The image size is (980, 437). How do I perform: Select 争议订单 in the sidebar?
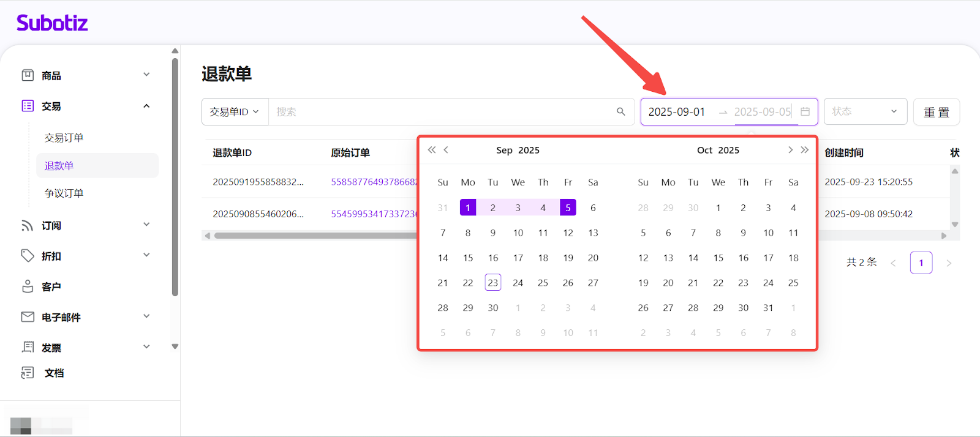coord(64,193)
